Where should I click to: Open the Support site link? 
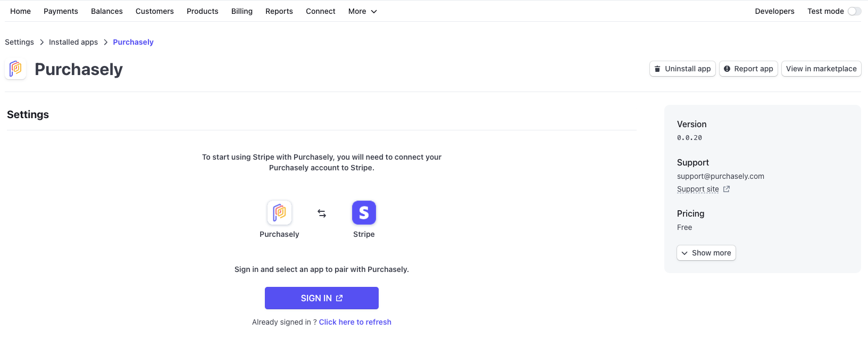698,189
